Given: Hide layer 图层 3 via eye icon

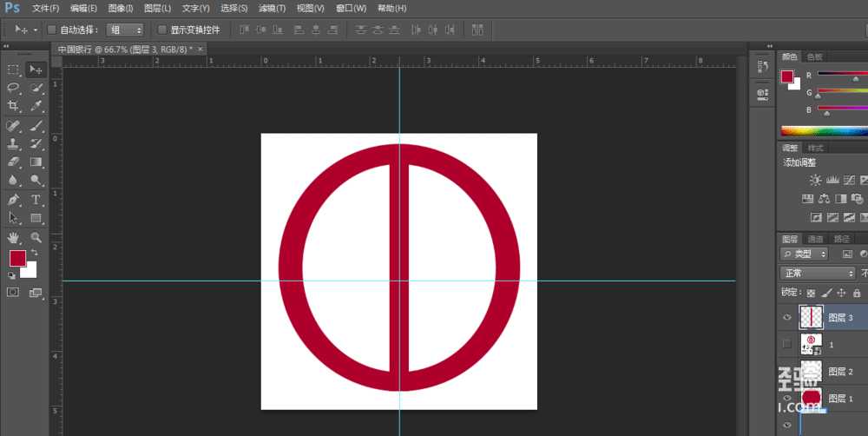Looking at the screenshot, I should coord(787,318).
